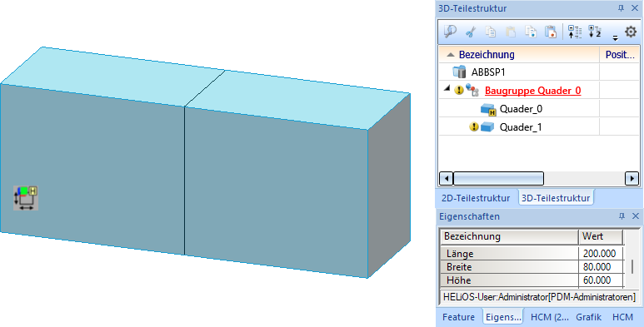Open the last HCM tab

pyautogui.click(x=622, y=317)
